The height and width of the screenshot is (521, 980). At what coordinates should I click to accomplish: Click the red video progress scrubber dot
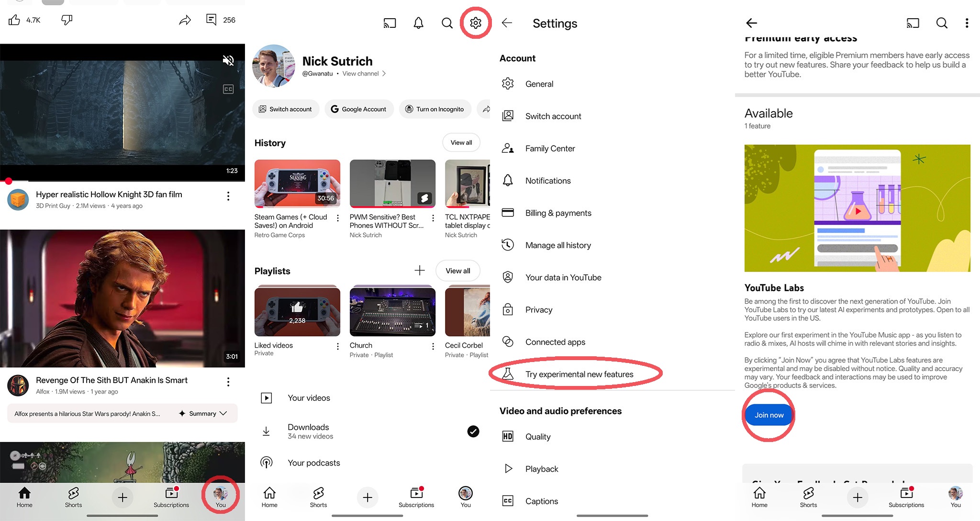(x=8, y=181)
